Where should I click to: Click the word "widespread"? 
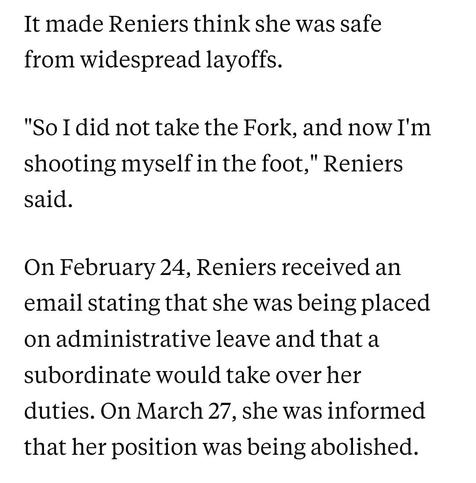pos(140,60)
